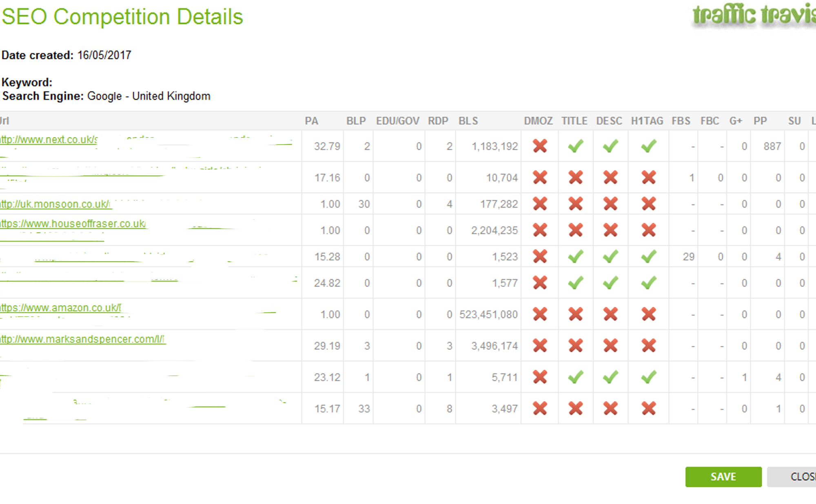Click the TITLE red cross in the 15.17 PA row

point(575,408)
